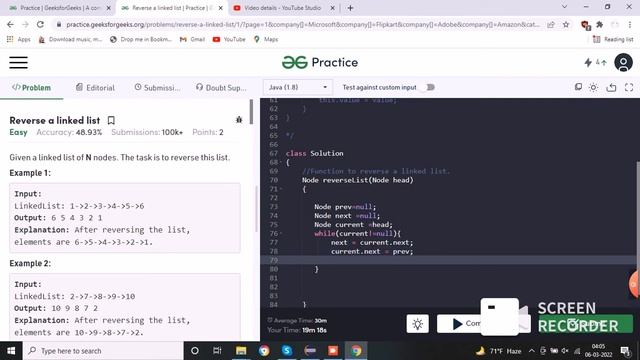Show hidden system tray icons
This screenshot has height=360, width=640.
[531, 351]
